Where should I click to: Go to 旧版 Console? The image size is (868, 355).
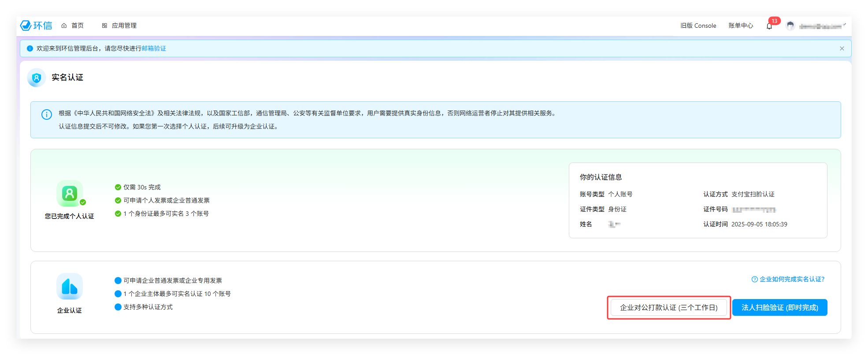pyautogui.click(x=698, y=26)
